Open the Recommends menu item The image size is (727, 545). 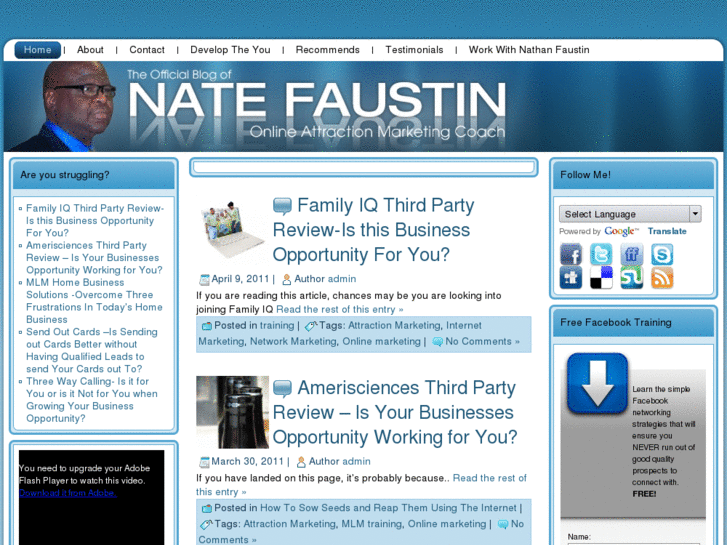tap(327, 50)
